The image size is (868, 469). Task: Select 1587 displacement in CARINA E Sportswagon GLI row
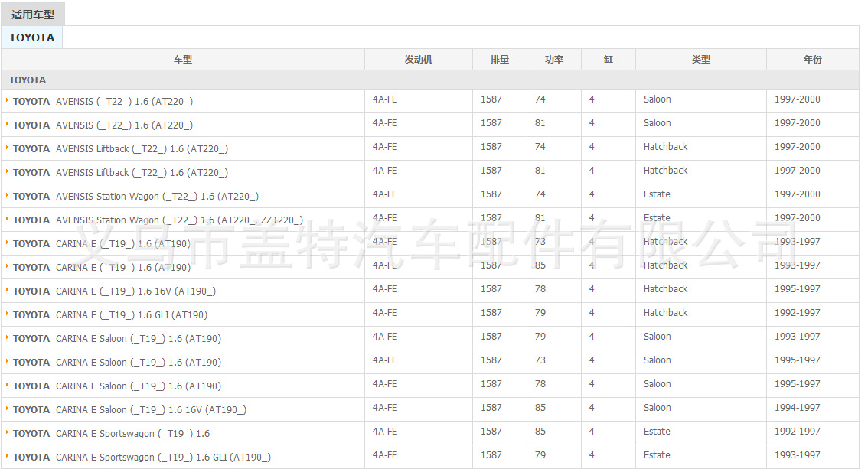point(491,455)
